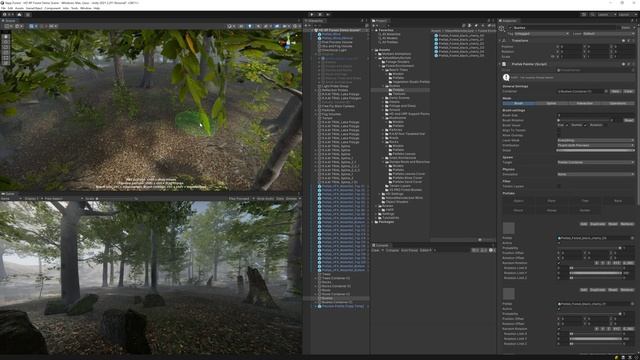Adjust the Brush Rotation slider
This screenshot has height=360, width=640.
(584, 120)
